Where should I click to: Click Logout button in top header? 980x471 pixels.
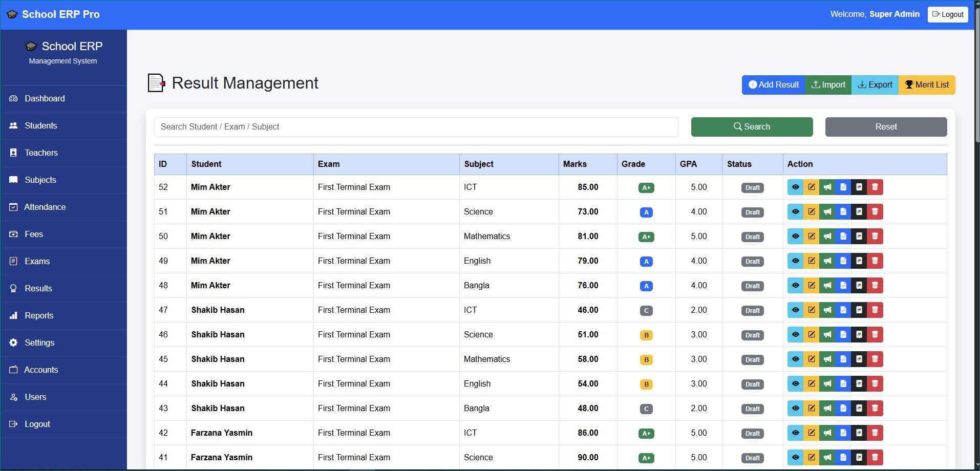(948, 14)
